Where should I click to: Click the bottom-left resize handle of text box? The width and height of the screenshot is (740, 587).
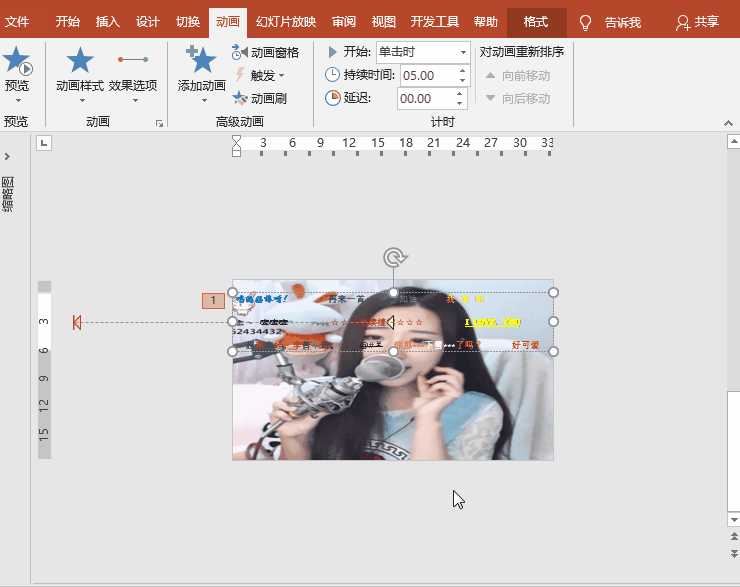coord(232,352)
